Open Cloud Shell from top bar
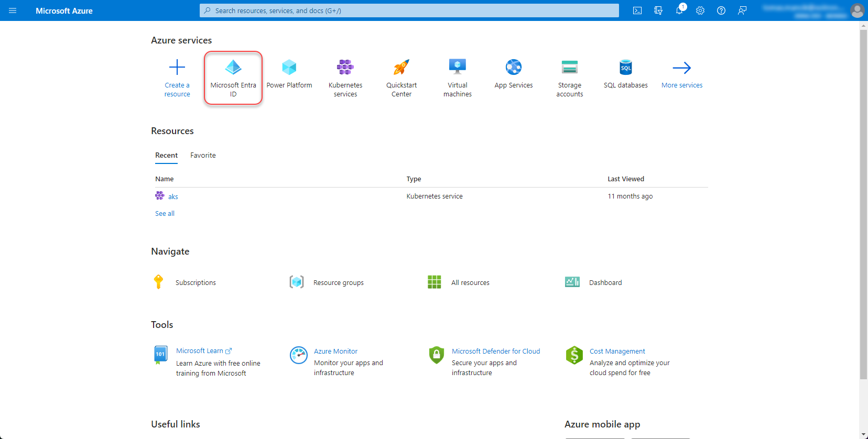 (637, 10)
